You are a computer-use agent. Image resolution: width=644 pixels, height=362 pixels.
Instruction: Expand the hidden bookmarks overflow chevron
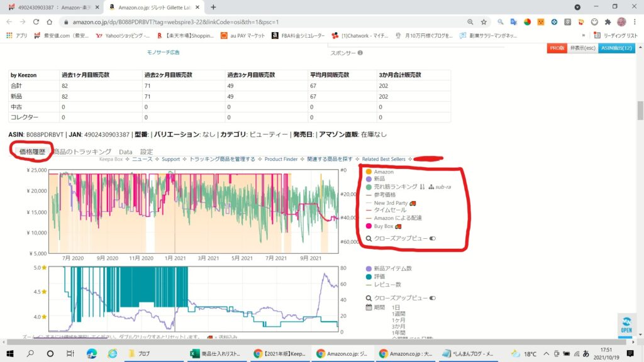point(584,36)
